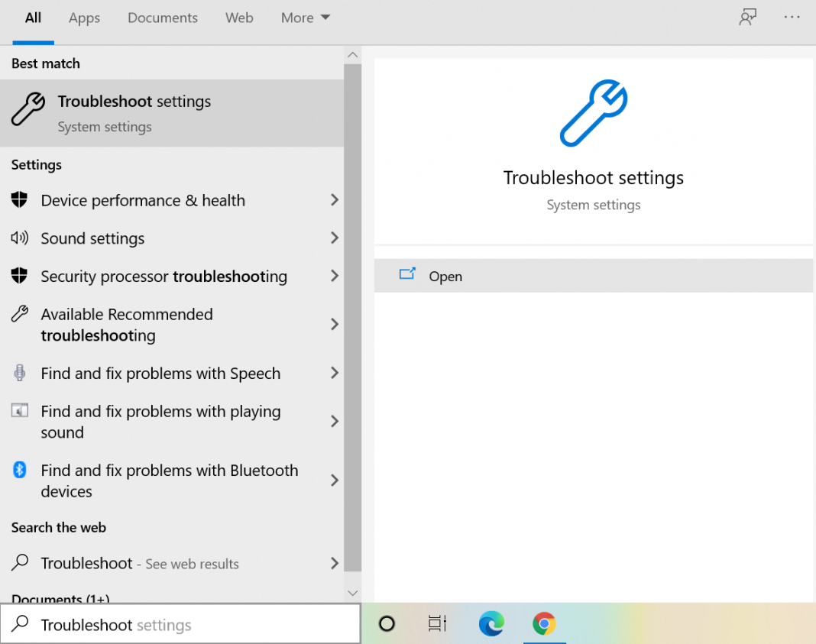The height and width of the screenshot is (644, 816).
Task: Click the Sound settings speaker icon
Action: (20, 238)
